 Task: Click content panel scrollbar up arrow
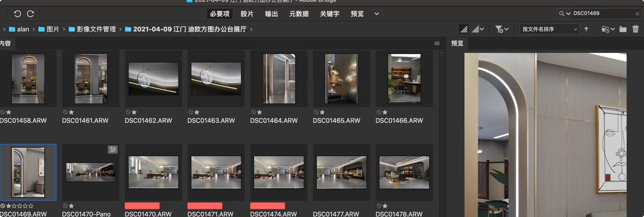click(x=442, y=53)
